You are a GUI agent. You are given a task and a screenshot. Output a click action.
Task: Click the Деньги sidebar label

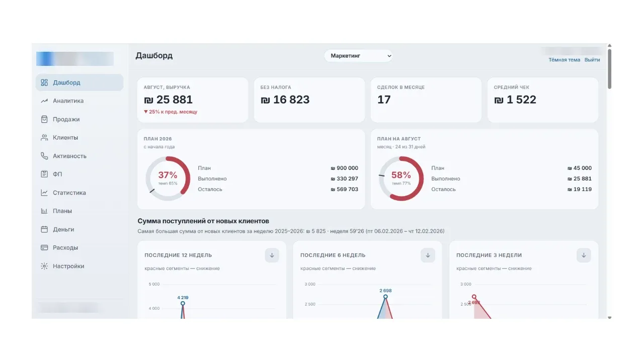tap(63, 229)
